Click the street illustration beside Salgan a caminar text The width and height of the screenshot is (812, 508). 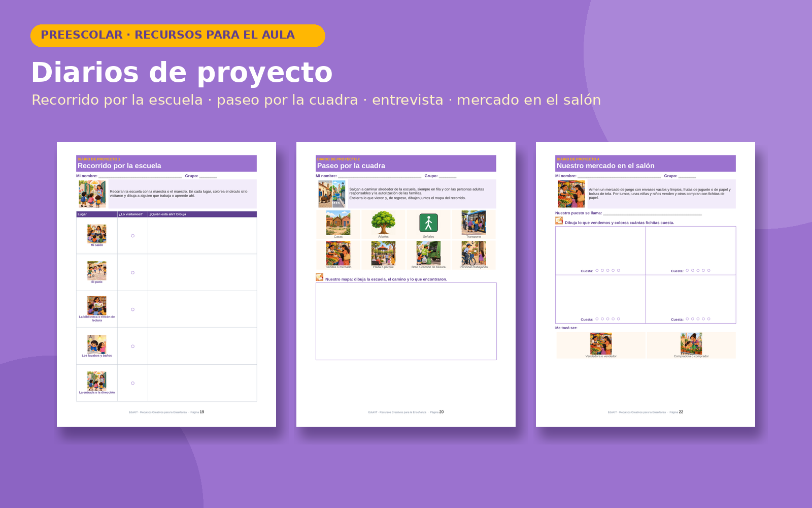click(x=332, y=194)
